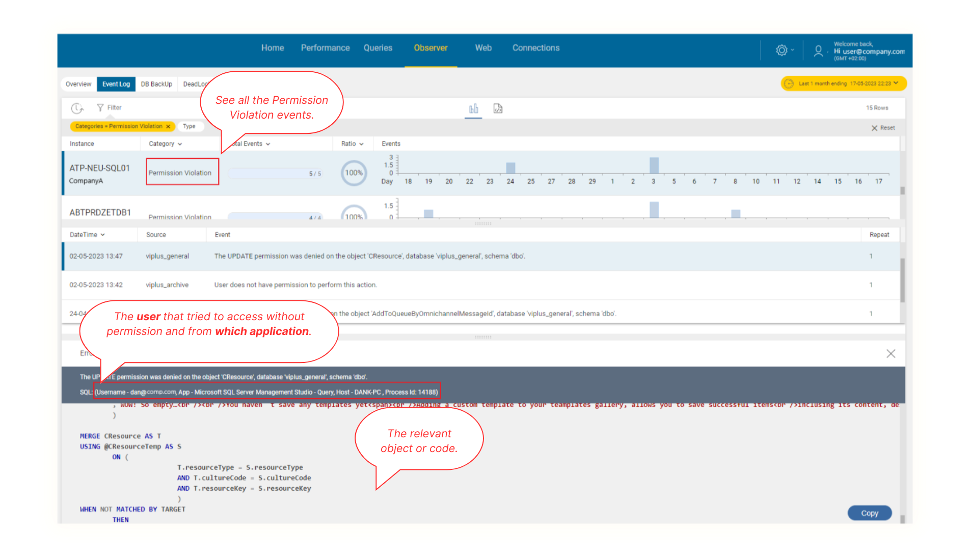Switch to the Overview sub-tab

pos(78,84)
